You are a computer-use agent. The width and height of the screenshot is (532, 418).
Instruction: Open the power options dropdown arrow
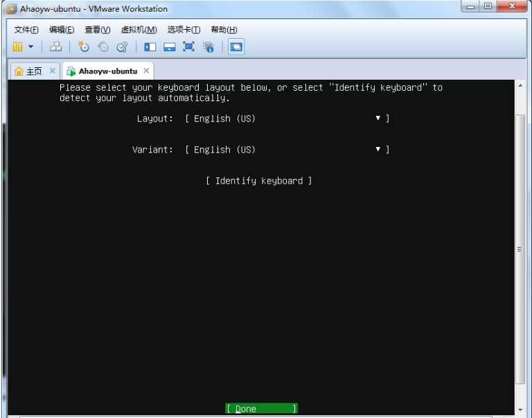[30, 47]
